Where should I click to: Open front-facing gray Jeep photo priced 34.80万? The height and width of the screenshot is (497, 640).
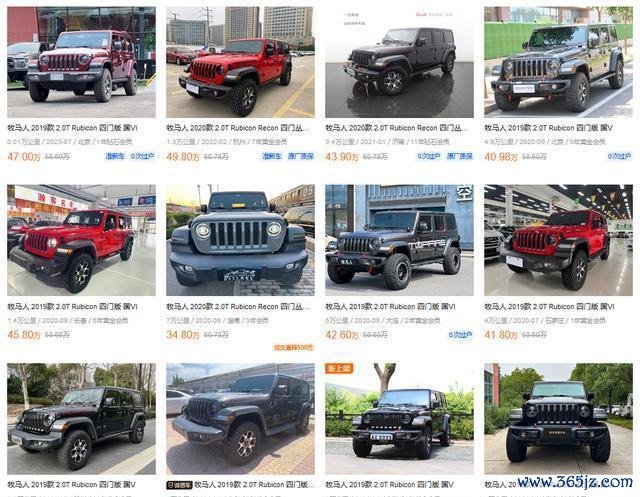click(x=240, y=240)
